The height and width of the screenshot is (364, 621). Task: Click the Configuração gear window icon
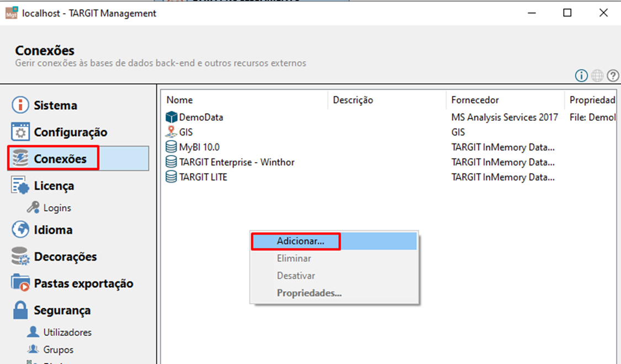pyautogui.click(x=20, y=132)
